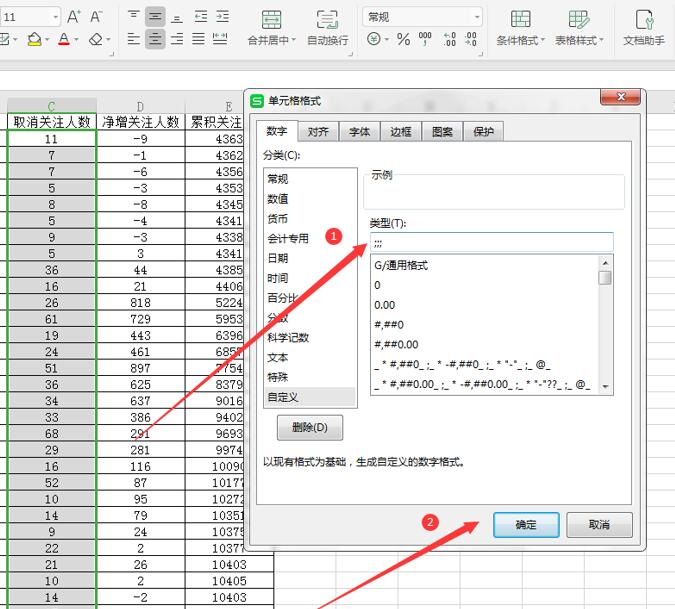
Task: Select 时间 category
Action: (310, 278)
